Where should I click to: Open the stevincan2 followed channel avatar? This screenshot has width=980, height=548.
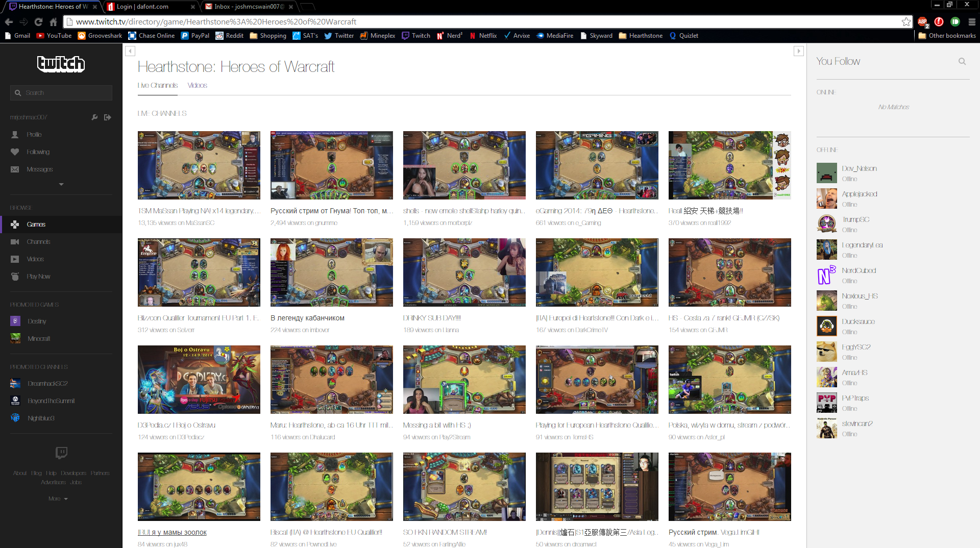click(x=827, y=428)
